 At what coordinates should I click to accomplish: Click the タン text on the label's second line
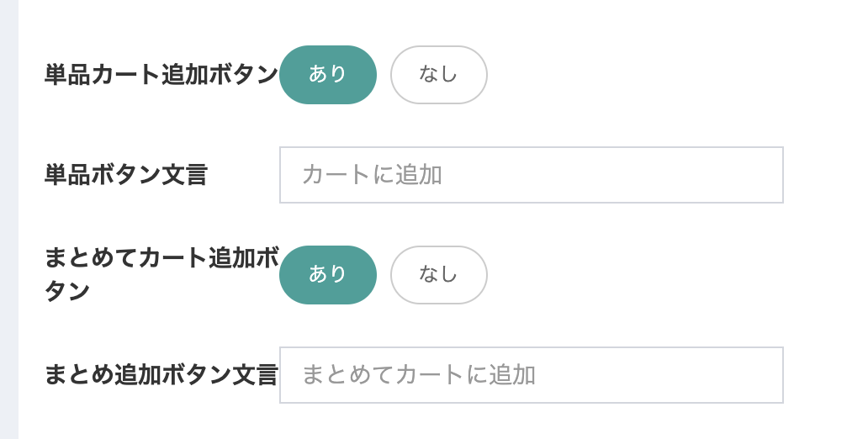coord(67,291)
